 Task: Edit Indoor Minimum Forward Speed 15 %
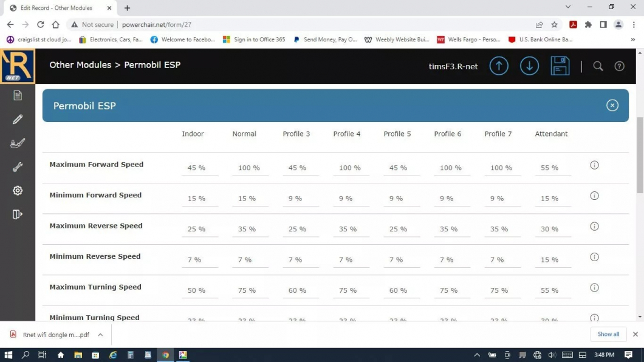[200, 199]
